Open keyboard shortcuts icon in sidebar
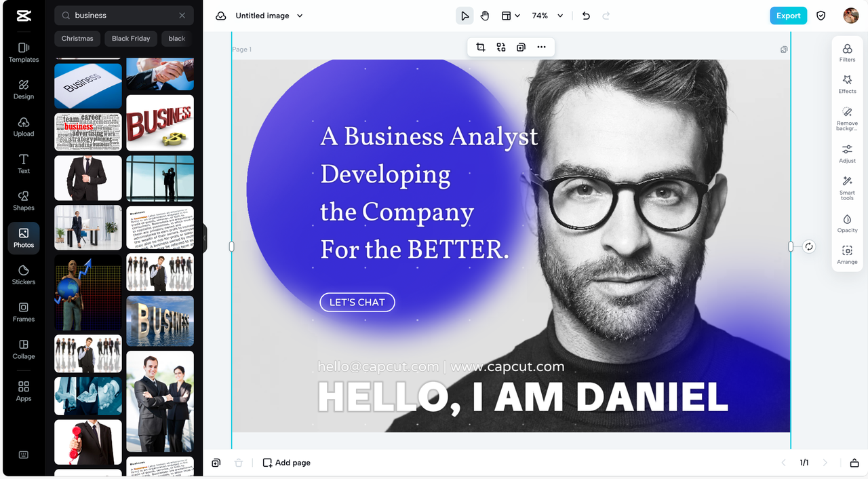The image size is (868, 479). 24,455
